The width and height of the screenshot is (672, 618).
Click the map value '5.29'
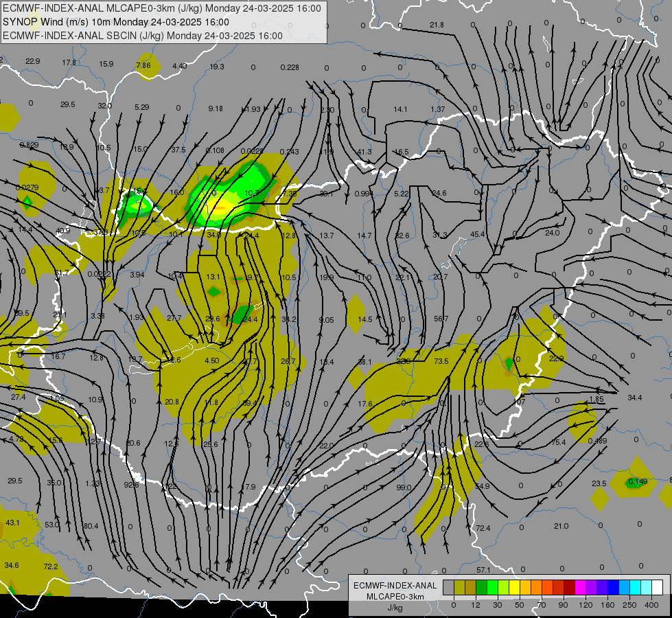[142, 107]
